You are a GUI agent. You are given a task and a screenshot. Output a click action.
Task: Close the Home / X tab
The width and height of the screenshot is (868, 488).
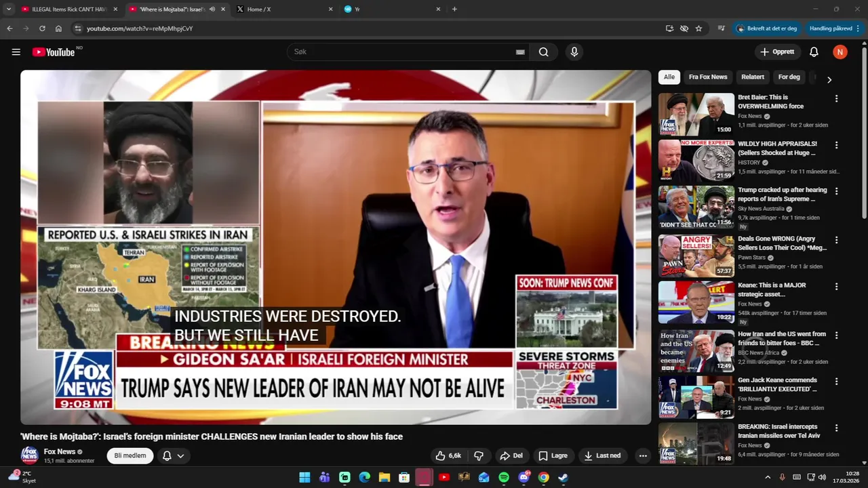[330, 9]
